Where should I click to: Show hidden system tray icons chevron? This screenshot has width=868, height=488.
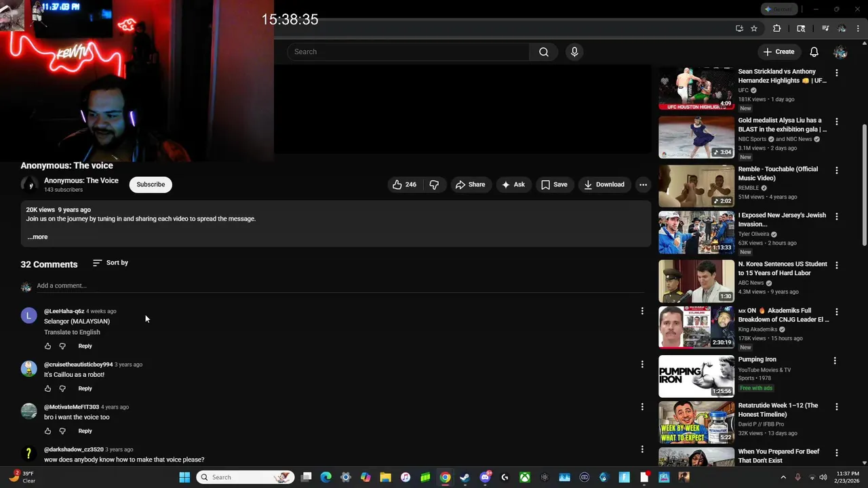tap(783, 477)
